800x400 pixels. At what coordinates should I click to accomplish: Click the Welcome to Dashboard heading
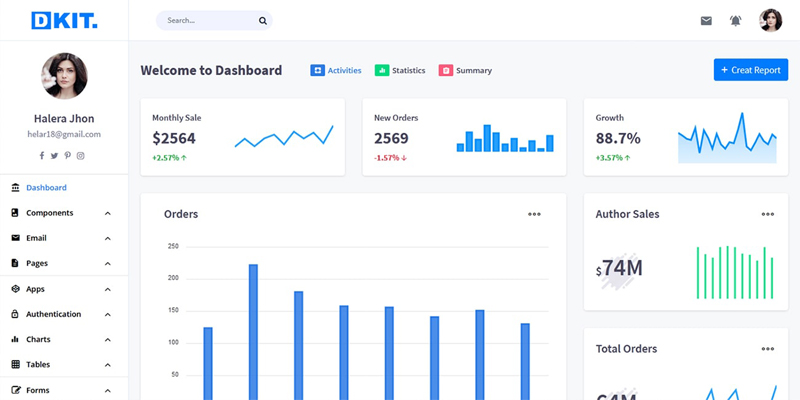coord(211,70)
